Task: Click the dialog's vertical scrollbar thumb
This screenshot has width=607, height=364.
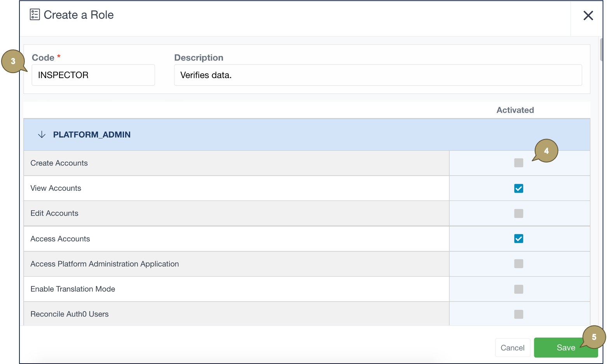Action: 601,50
